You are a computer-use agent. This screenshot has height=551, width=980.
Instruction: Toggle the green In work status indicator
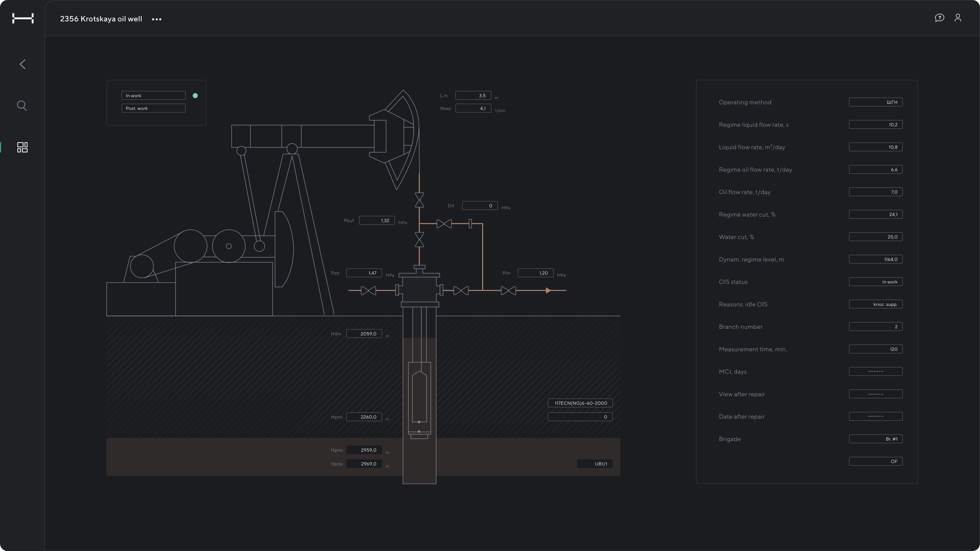click(195, 96)
